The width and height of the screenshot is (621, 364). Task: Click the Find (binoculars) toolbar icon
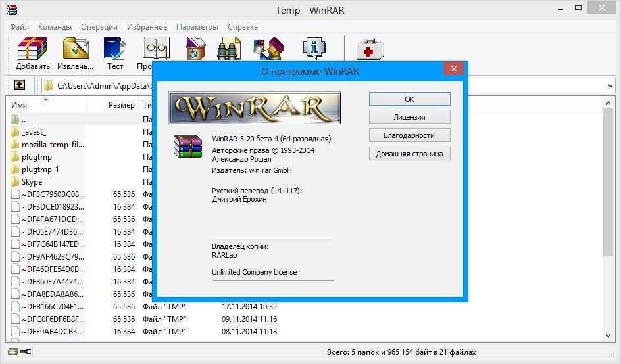[230, 48]
